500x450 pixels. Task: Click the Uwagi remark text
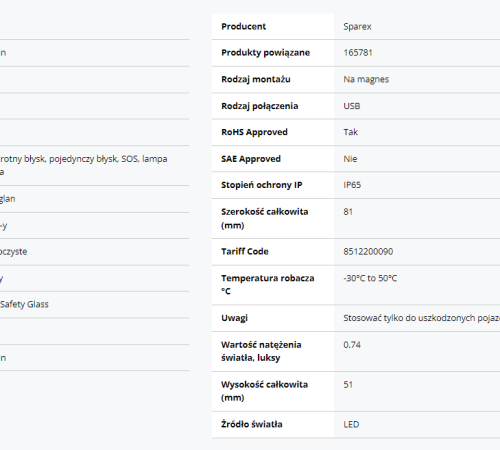pyautogui.click(x=421, y=318)
